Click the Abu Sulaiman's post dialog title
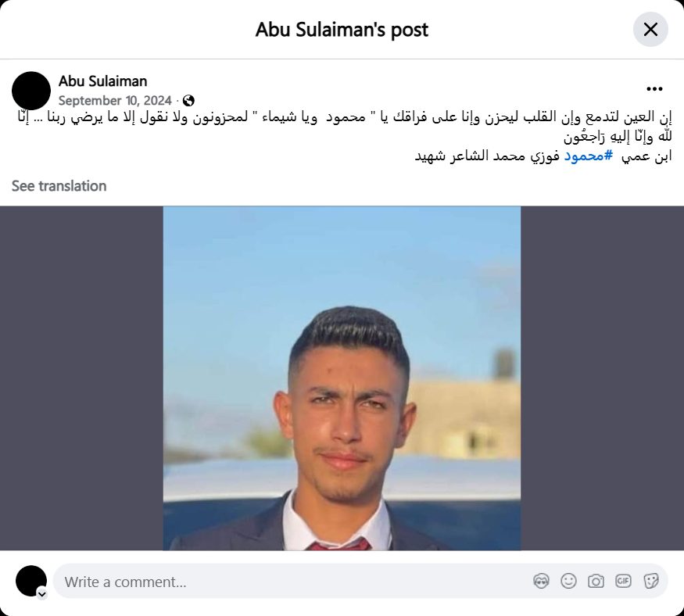Image resolution: width=684 pixels, height=616 pixels. click(342, 30)
